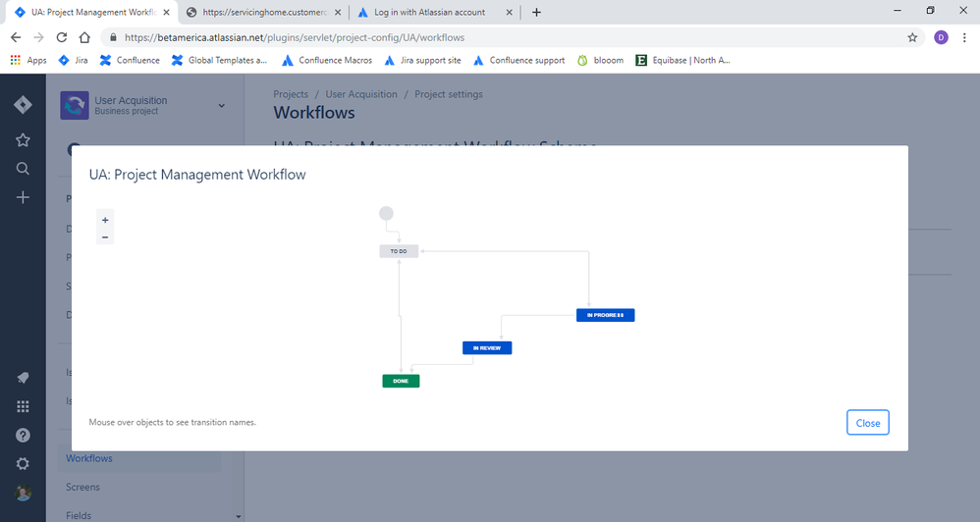Select the IN REVIEW status node
980x522 pixels.
point(487,347)
